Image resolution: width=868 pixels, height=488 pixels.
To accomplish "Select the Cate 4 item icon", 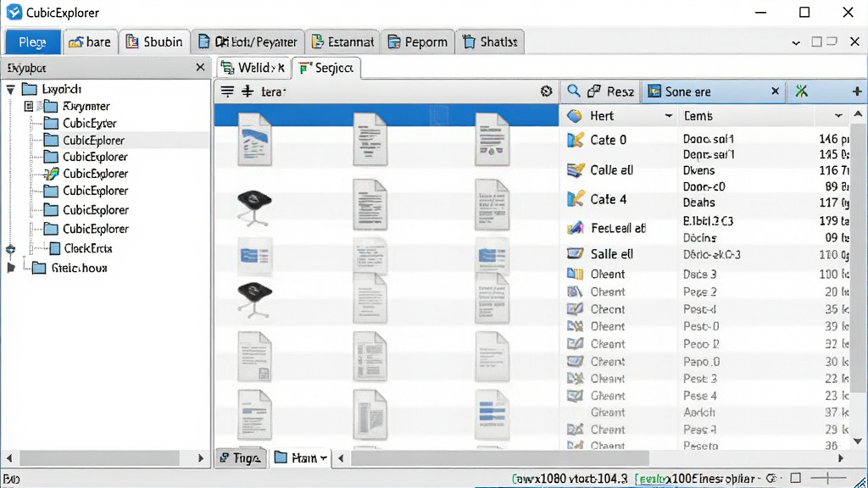I will coord(576,198).
